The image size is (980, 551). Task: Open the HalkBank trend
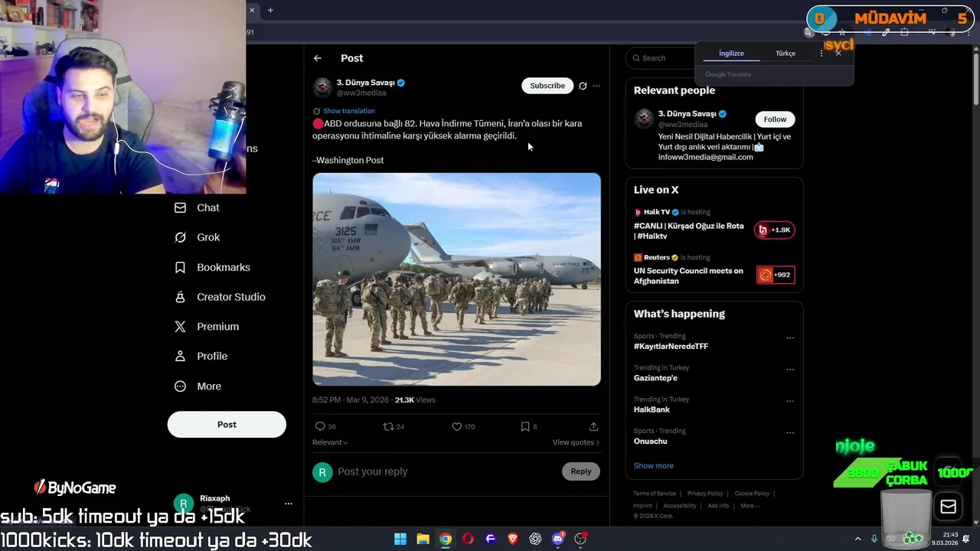pos(652,409)
